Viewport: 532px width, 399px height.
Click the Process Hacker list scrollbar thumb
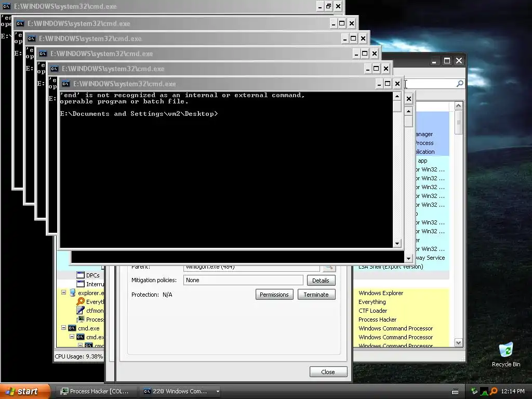pos(458,122)
